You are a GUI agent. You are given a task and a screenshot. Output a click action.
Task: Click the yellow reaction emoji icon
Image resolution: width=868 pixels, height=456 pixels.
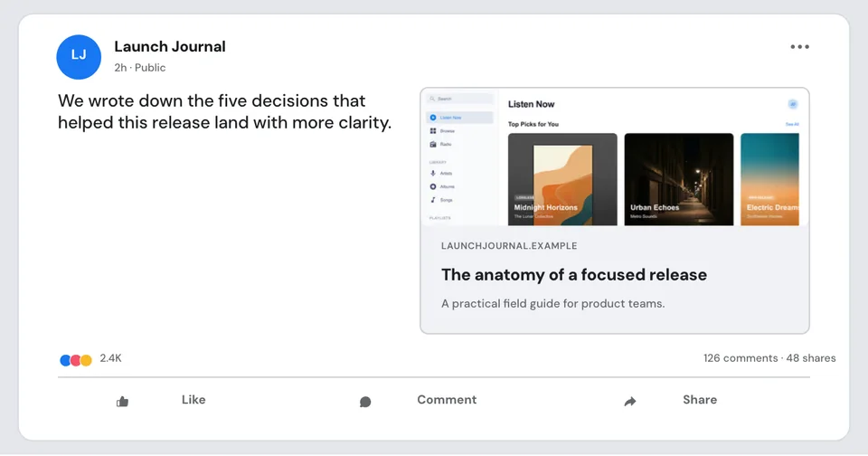87,361
